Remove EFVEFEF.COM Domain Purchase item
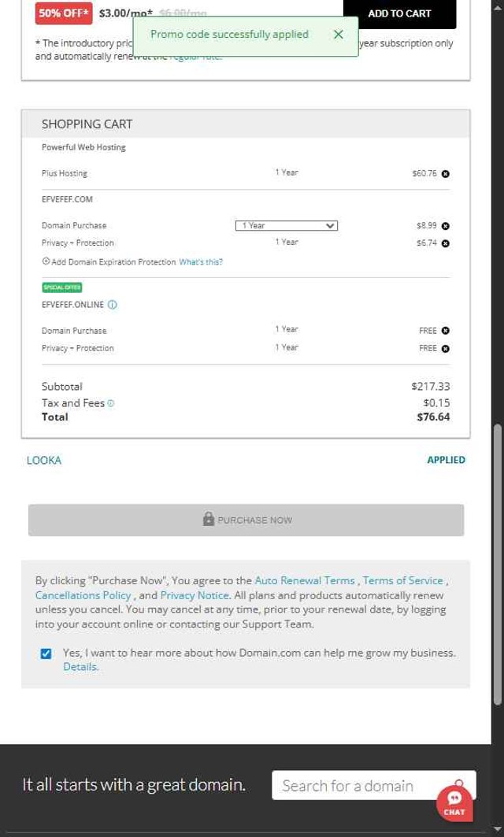 (446, 226)
